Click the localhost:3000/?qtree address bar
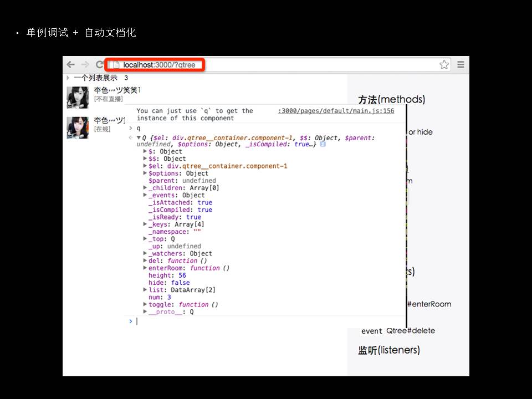Image resolution: width=532 pixels, height=399 pixels. pos(277,65)
